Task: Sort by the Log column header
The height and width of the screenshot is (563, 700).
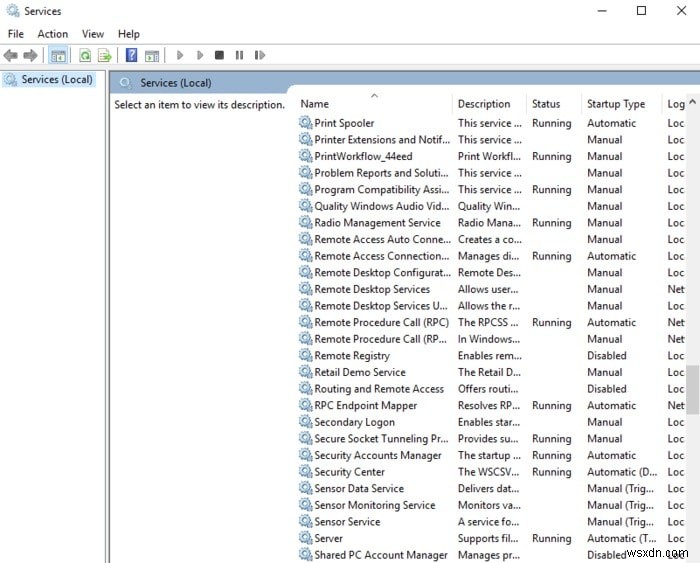Action: click(x=675, y=104)
